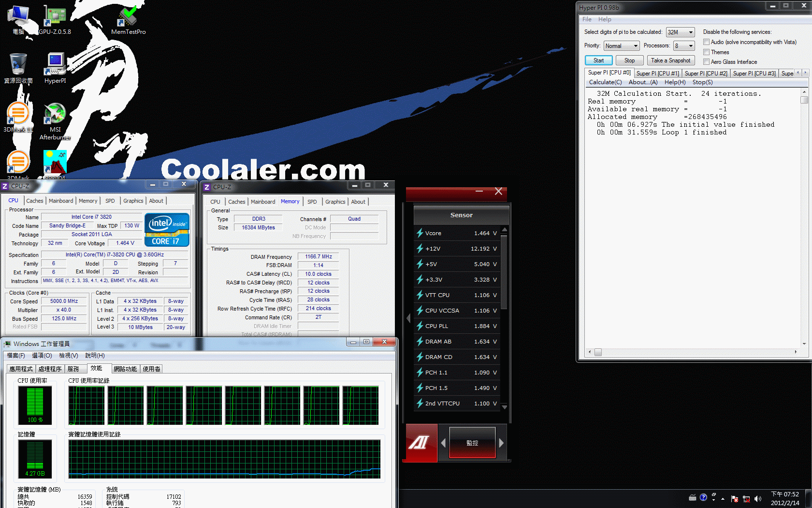Click the Start button in Hyper PI
This screenshot has height=508, width=812.
click(598, 60)
